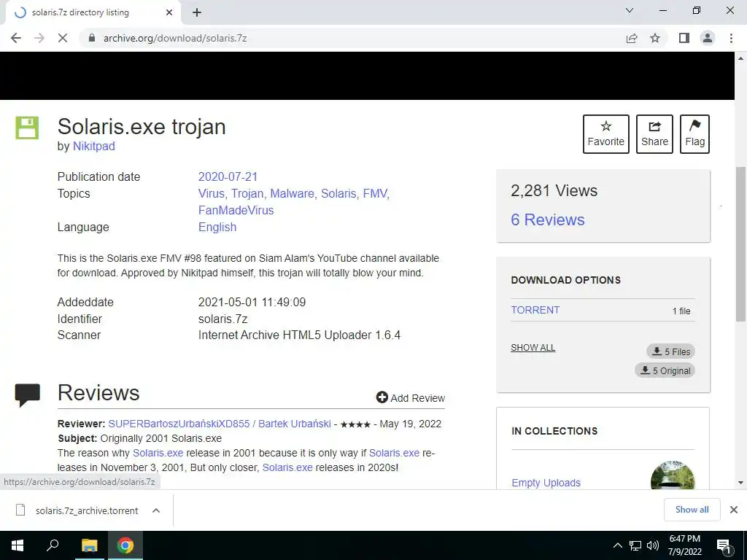Click the Share button
Viewport: 747px width, 560px height.
pos(654,134)
